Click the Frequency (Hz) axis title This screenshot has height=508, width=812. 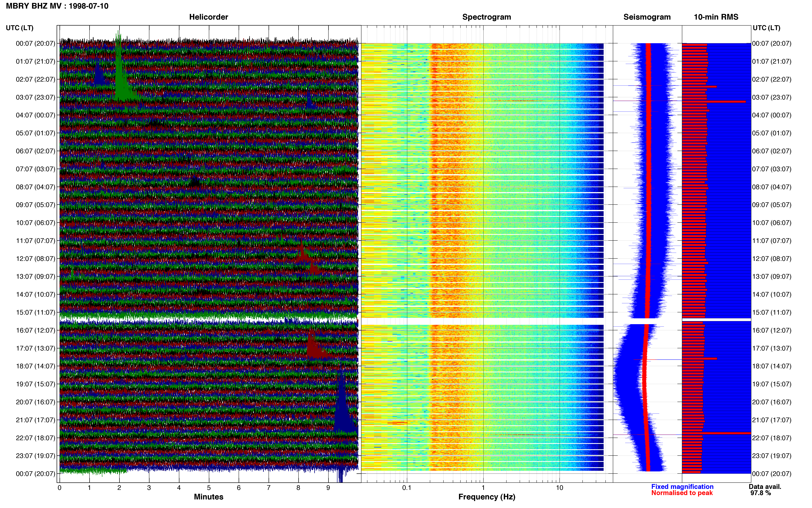pyautogui.click(x=487, y=497)
